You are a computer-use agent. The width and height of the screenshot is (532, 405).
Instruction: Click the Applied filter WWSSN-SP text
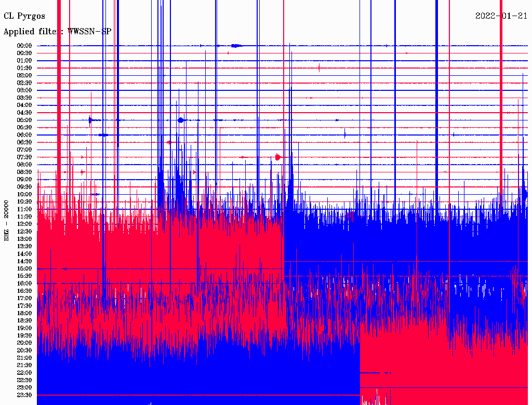coord(57,31)
